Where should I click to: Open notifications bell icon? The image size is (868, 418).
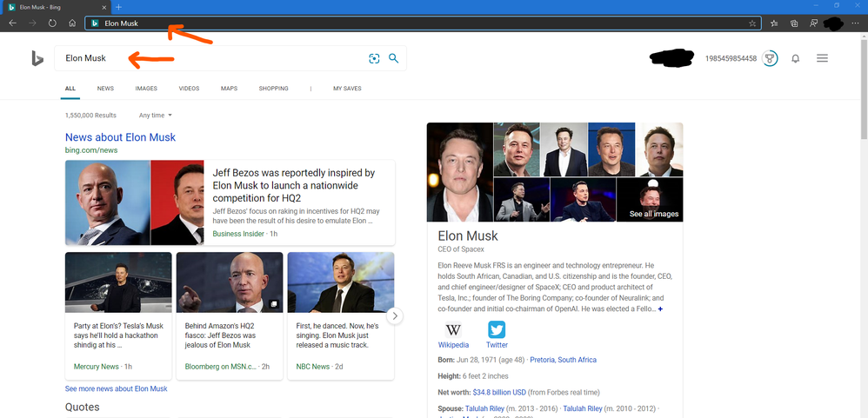pos(796,58)
